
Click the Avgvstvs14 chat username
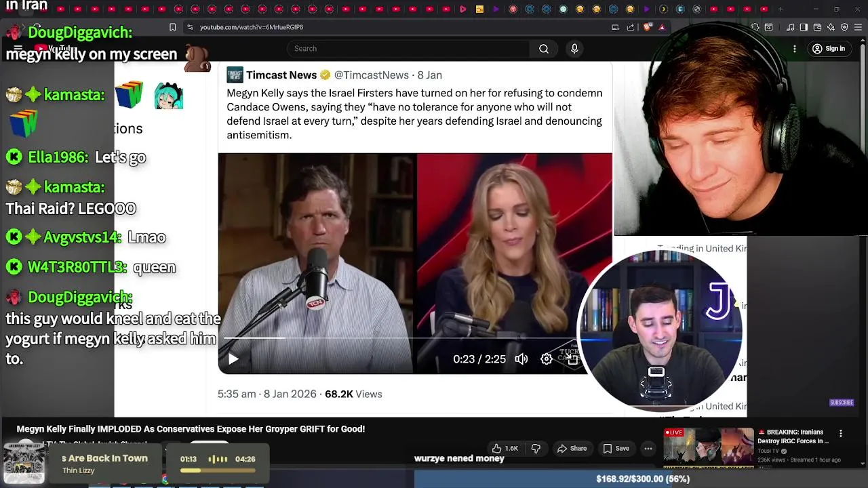click(x=83, y=237)
